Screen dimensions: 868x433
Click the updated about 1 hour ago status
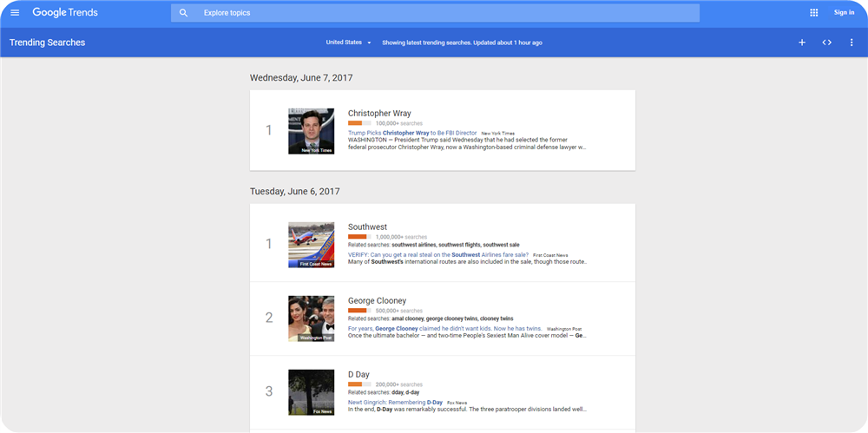(x=508, y=43)
